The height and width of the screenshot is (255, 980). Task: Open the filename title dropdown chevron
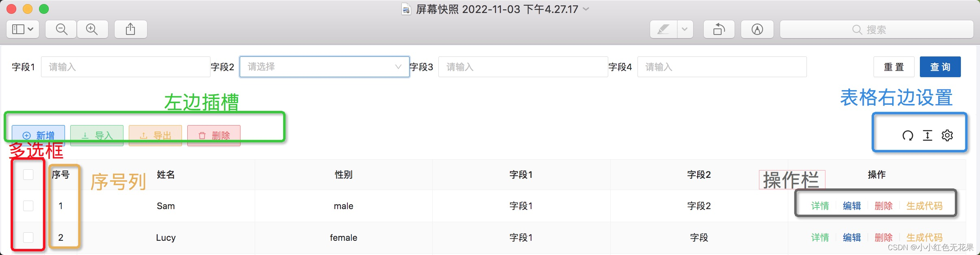[585, 9]
